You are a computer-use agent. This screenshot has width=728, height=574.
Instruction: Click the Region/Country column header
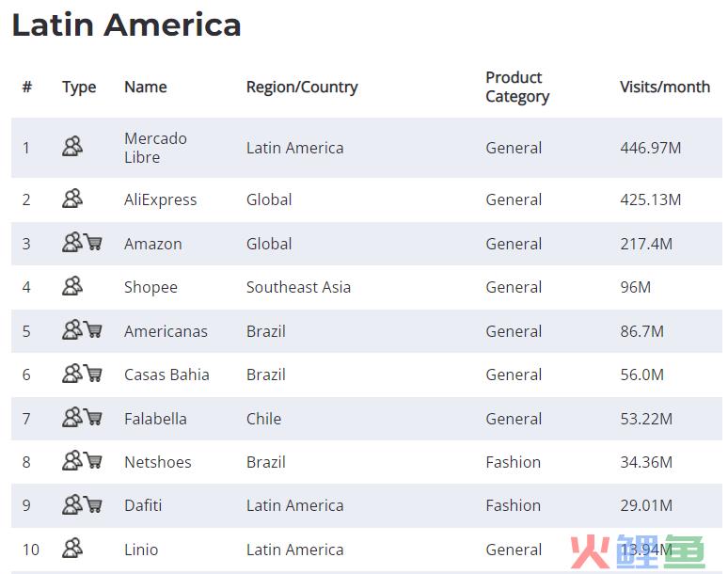(x=302, y=87)
